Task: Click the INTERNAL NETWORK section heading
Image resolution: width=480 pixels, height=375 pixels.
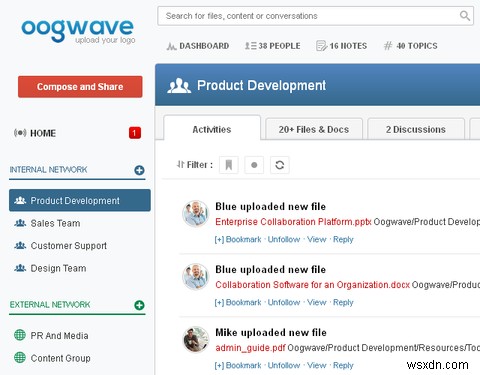Action: 48,170
